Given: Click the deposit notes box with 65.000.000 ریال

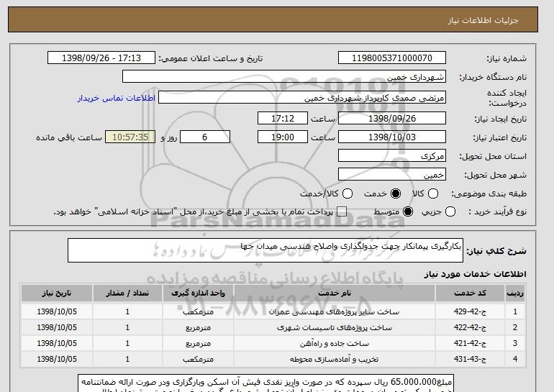Looking at the screenshot, I should [x=265, y=383].
